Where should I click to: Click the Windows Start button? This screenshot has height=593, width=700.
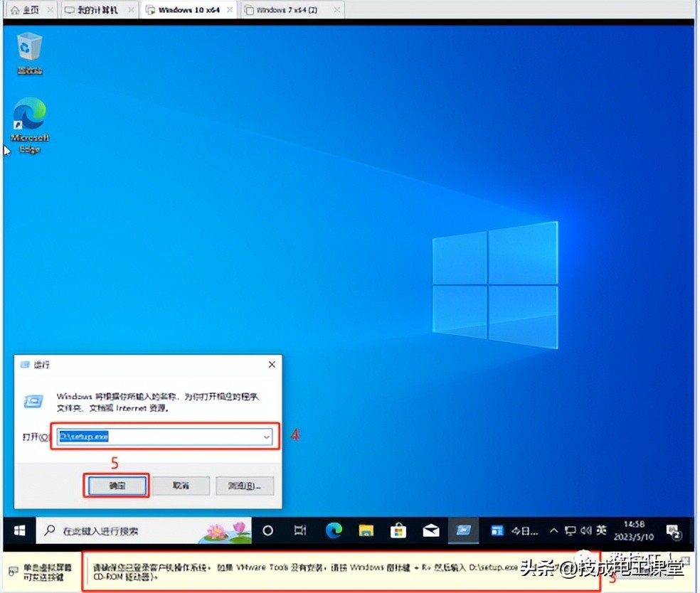[20, 530]
